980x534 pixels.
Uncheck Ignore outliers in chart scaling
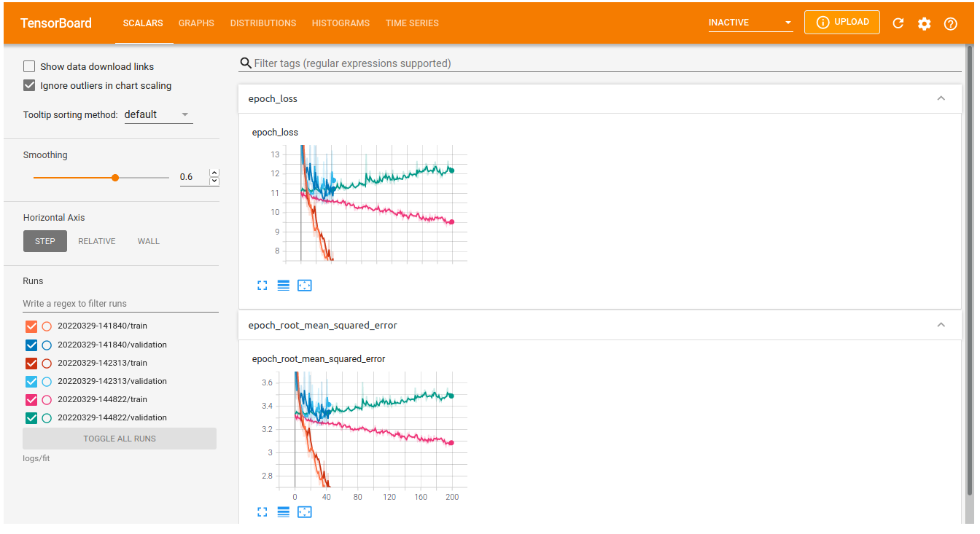point(28,85)
